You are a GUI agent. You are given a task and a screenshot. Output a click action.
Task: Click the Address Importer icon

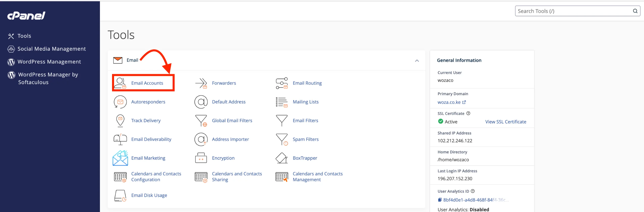coord(201,139)
